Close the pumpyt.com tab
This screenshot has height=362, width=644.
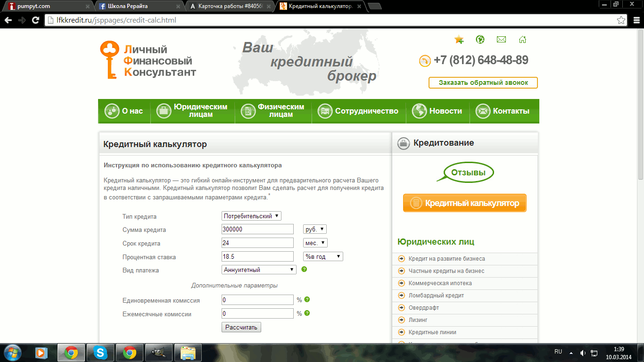pos(88,7)
